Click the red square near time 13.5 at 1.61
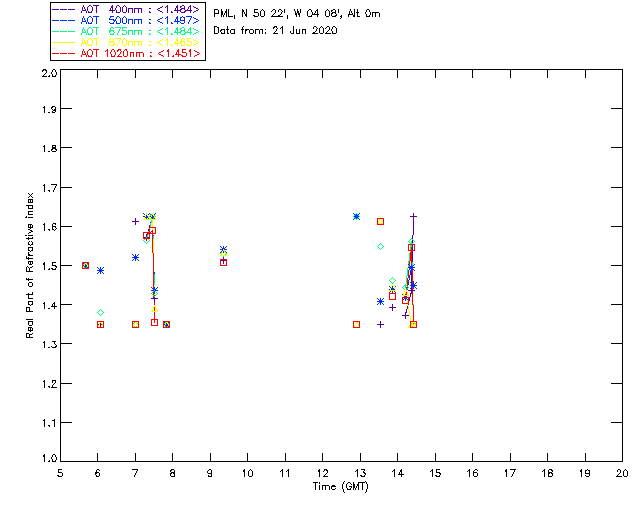The width and height of the screenshot is (640, 512). [x=380, y=222]
